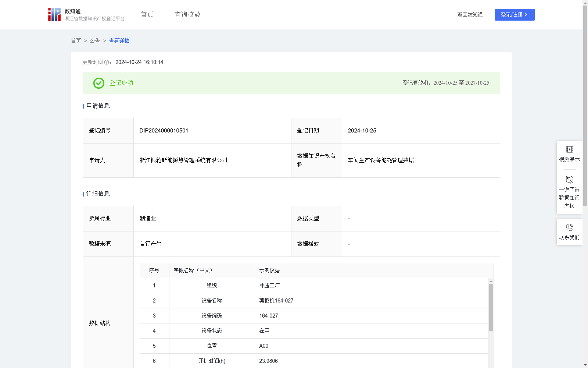Click the 数知通 logo icon
588x368 pixels.
pyautogui.click(x=54, y=14)
